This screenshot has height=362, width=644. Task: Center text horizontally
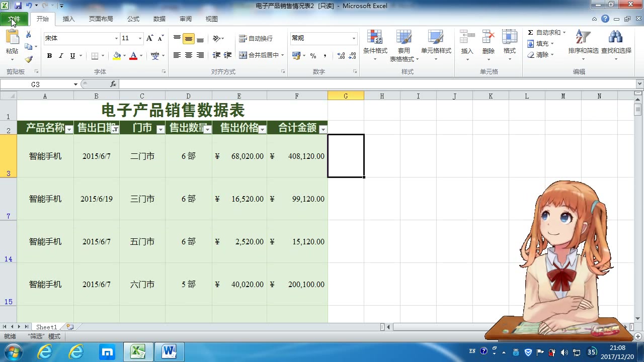click(x=188, y=55)
